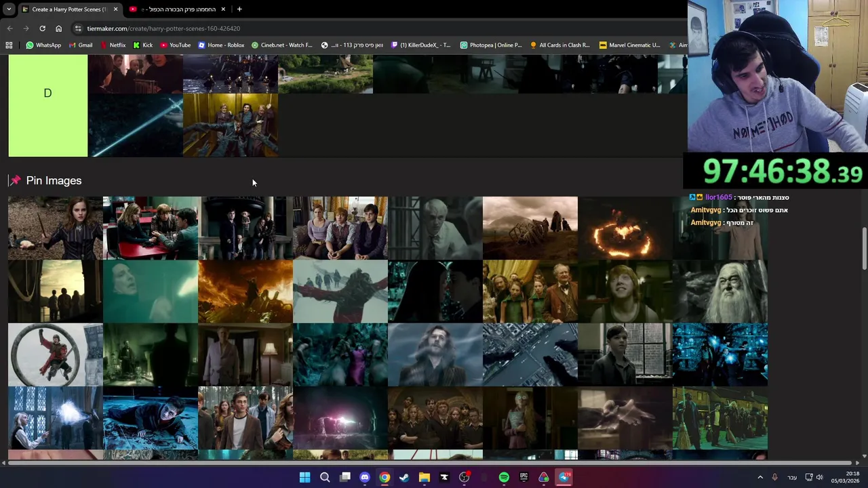The height and width of the screenshot is (488, 868).
Task: Select the blue spell beams image in D tier
Action: pos(136,125)
